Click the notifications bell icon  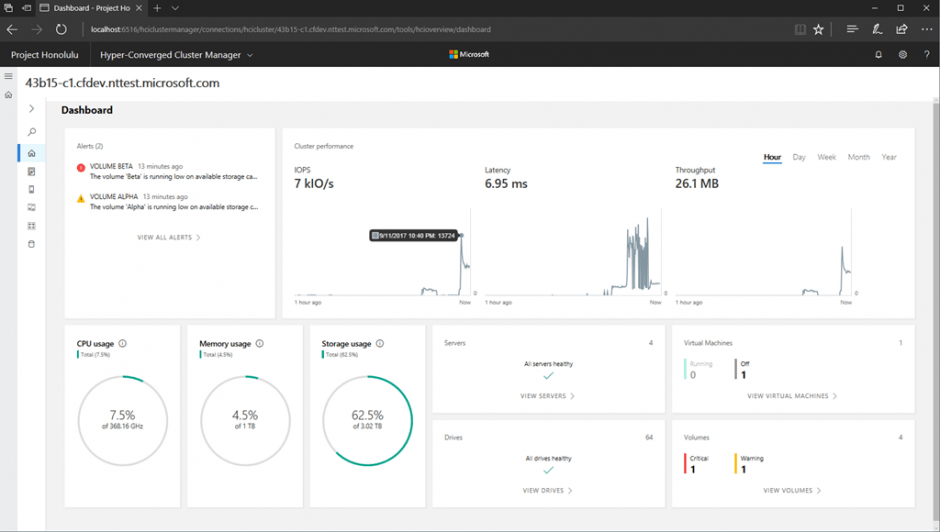click(x=878, y=55)
